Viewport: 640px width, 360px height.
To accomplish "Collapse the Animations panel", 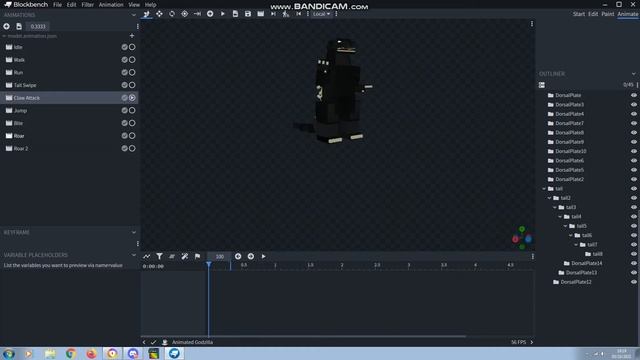I will pyautogui.click(x=133, y=15).
